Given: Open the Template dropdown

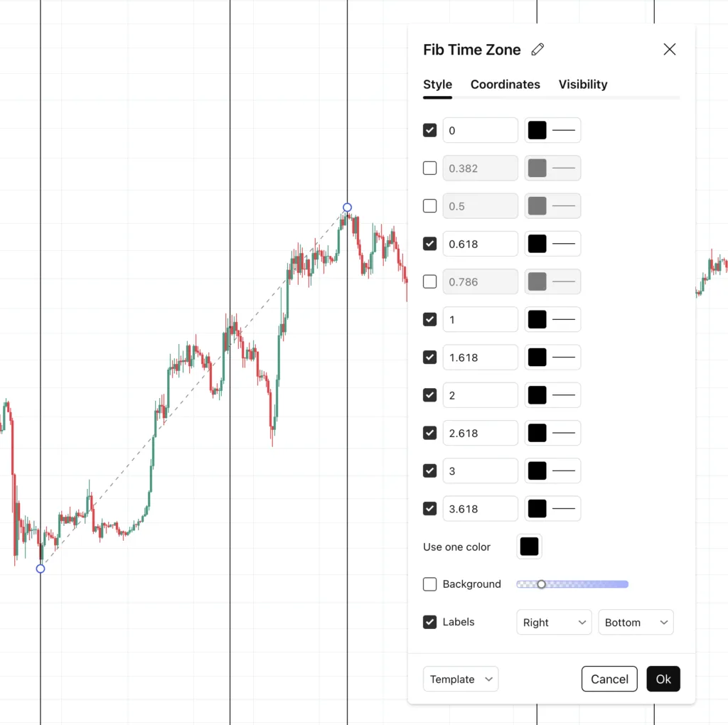Looking at the screenshot, I should [x=460, y=679].
